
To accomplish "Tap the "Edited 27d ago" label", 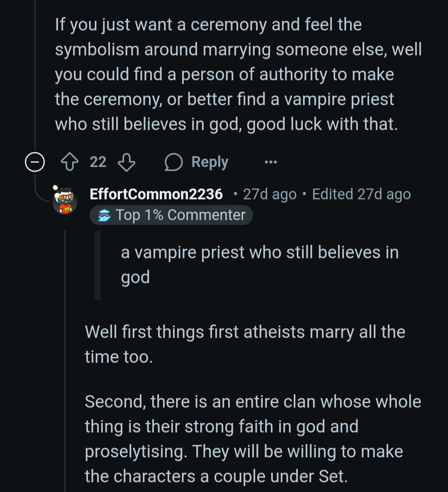I will [361, 194].
